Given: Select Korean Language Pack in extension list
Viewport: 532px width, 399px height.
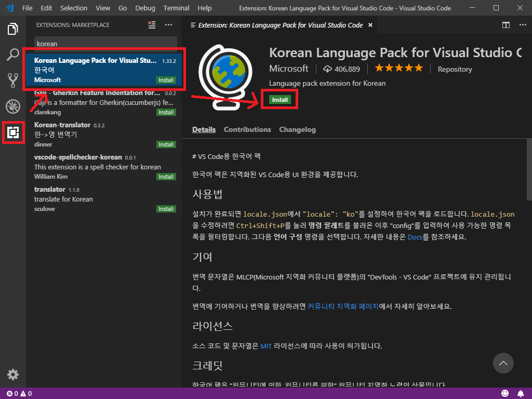Looking at the screenshot, I should [x=104, y=70].
